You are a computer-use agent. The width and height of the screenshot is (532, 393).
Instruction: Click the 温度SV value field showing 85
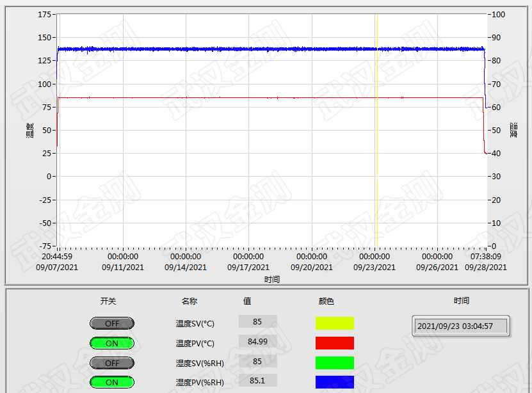coord(257,321)
